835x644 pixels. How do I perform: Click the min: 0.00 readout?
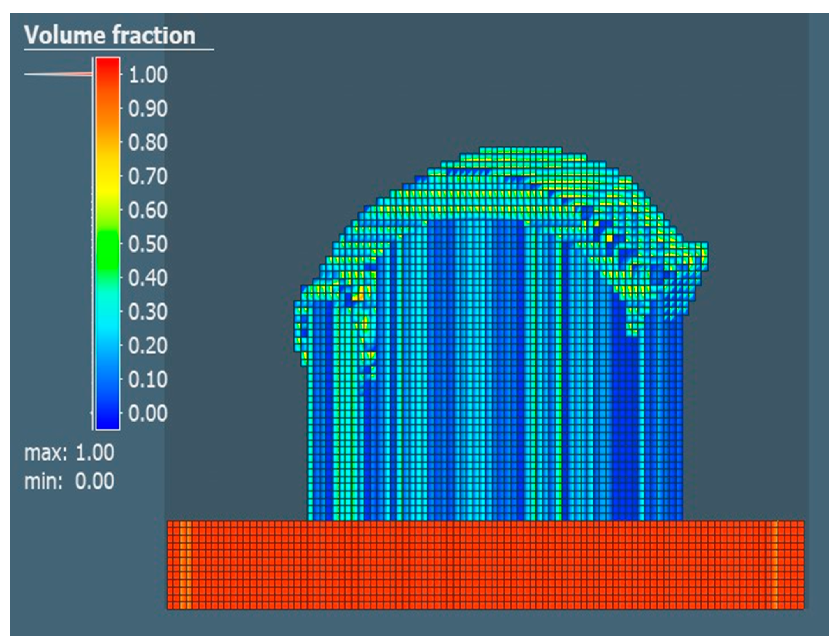[x=69, y=481]
